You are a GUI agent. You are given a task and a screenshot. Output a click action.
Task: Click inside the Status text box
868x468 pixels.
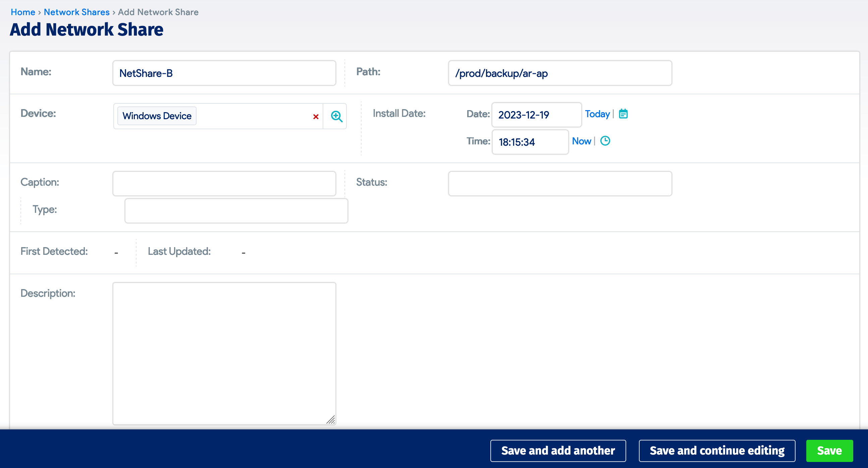point(560,183)
